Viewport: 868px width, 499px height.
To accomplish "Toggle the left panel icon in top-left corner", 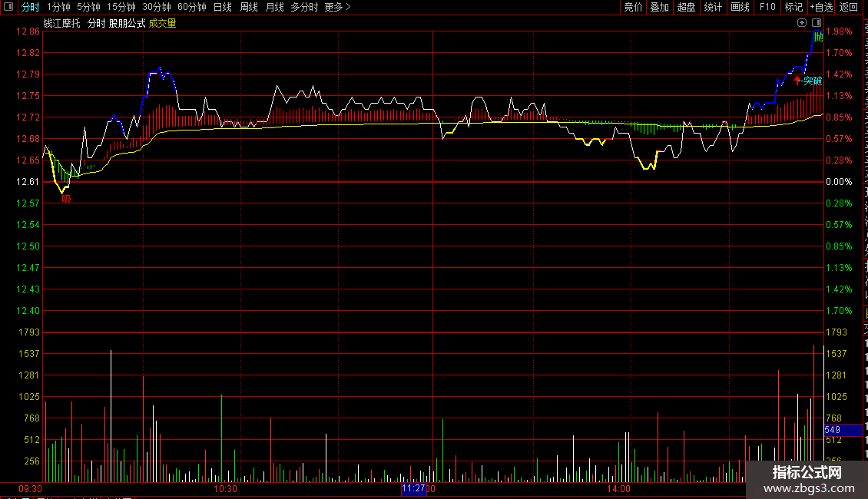I will point(8,7).
